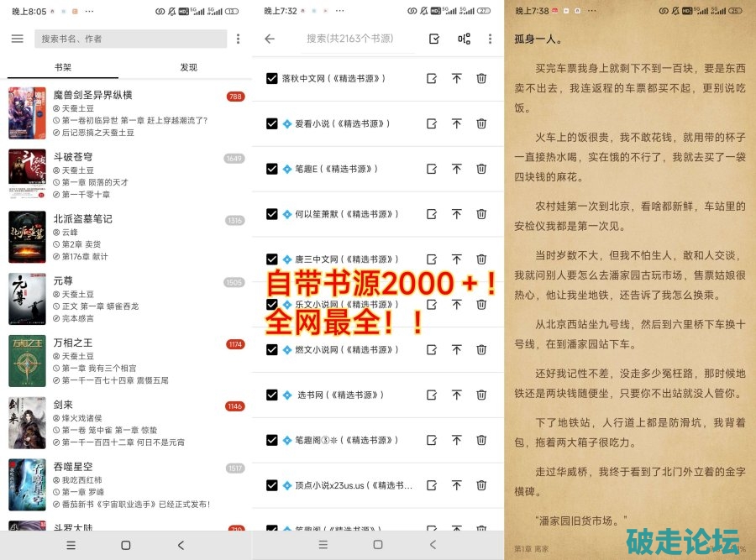Focus the 搜索书名、作者 search field
This screenshot has width=756, height=560.
[x=130, y=39]
